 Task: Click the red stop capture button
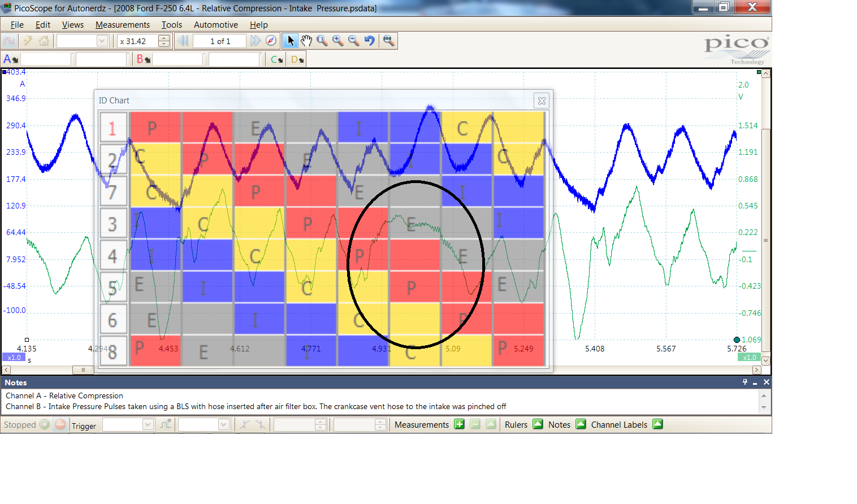coord(60,424)
